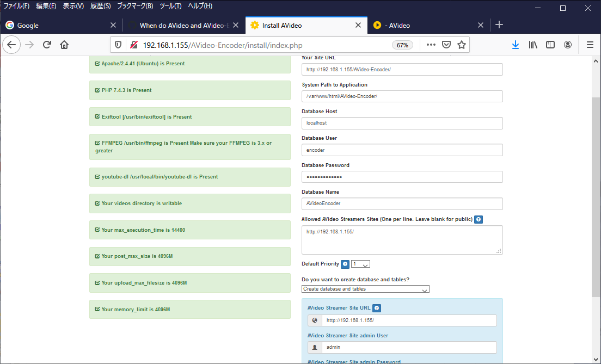The image size is (601, 364).
Task: Click the Database Name field
Action: coord(402,203)
